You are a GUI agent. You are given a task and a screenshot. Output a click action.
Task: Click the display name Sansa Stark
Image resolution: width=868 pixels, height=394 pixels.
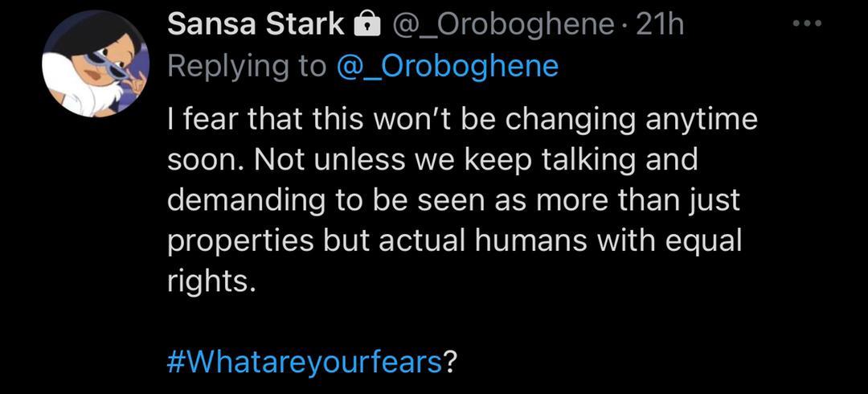click(x=255, y=25)
